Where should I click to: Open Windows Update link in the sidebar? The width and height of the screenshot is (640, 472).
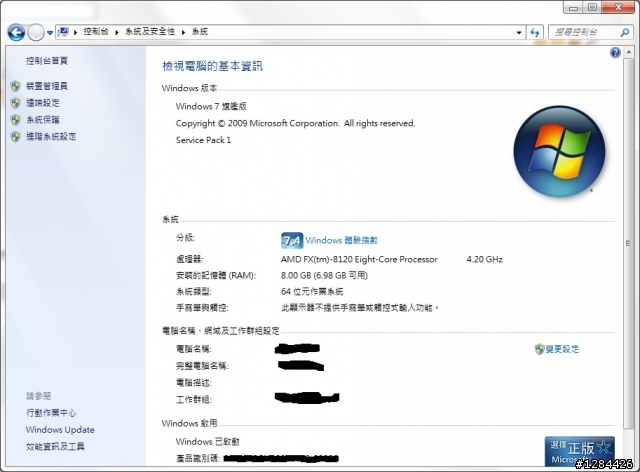[x=60, y=430]
